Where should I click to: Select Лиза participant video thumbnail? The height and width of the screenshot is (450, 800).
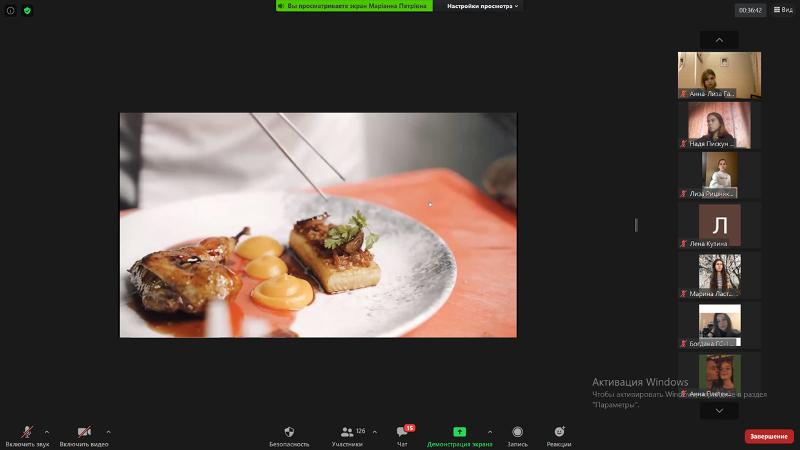[719, 175]
